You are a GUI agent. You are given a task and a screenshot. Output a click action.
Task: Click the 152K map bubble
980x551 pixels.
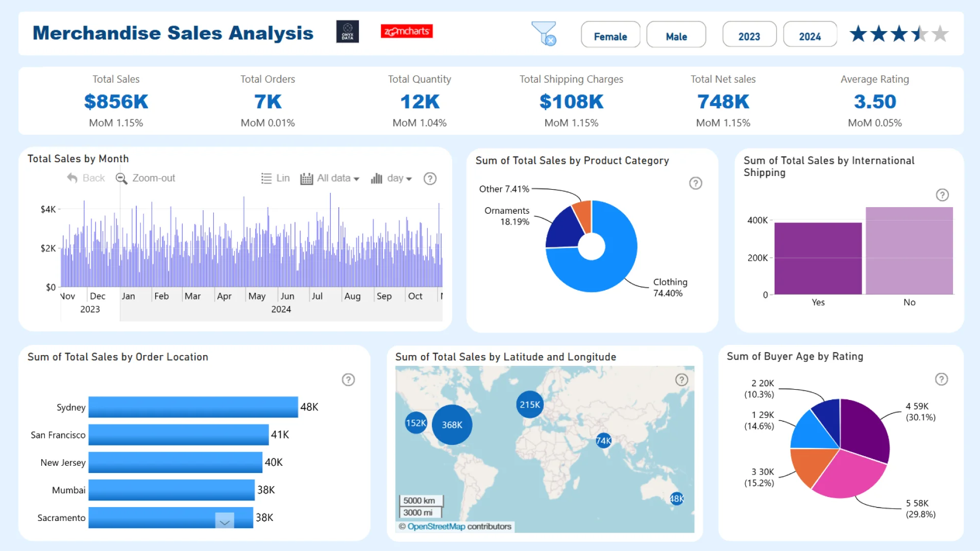tap(416, 423)
